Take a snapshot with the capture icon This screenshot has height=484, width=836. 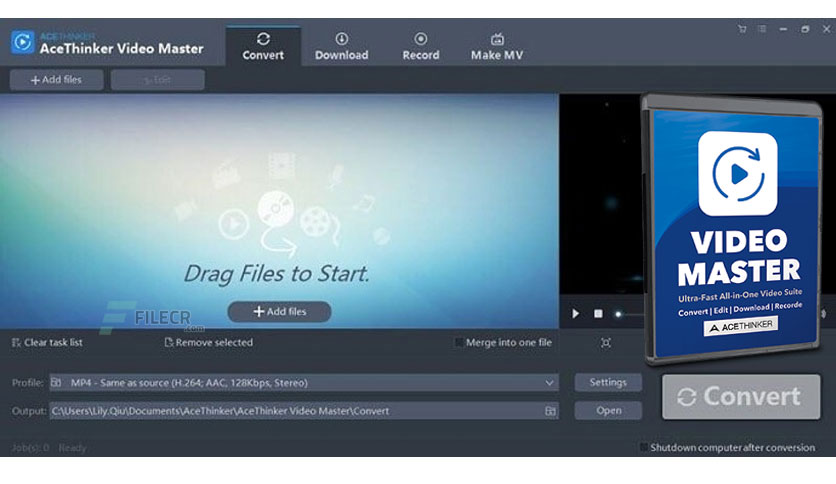(606, 343)
